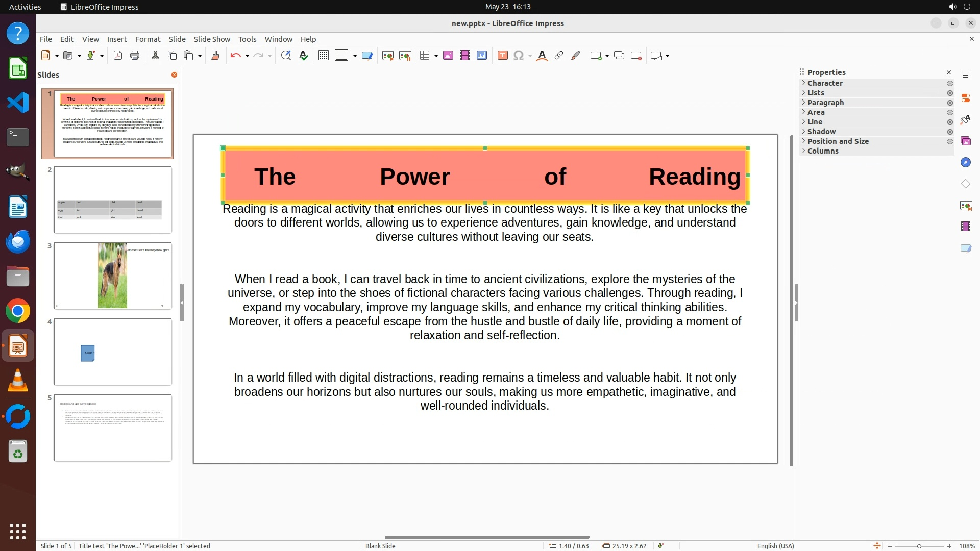Click Clone Formatting paintbrush icon

click(215, 56)
